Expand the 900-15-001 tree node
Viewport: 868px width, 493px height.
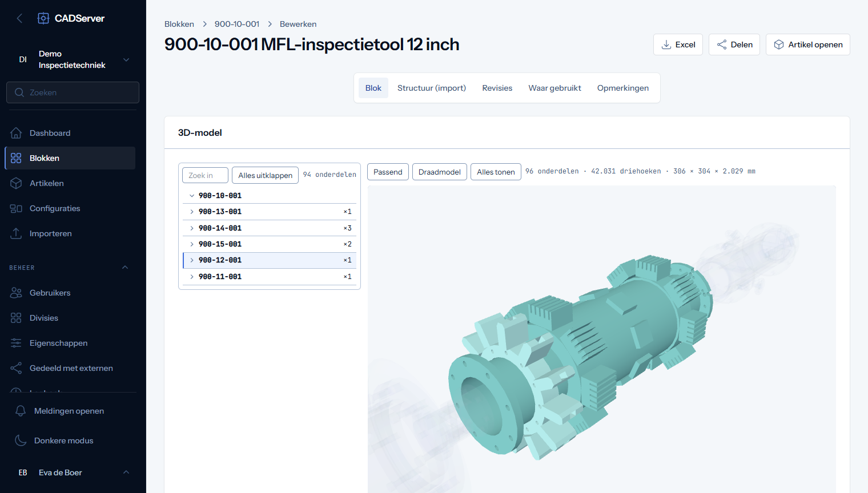pyautogui.click(x=192, y=244)
